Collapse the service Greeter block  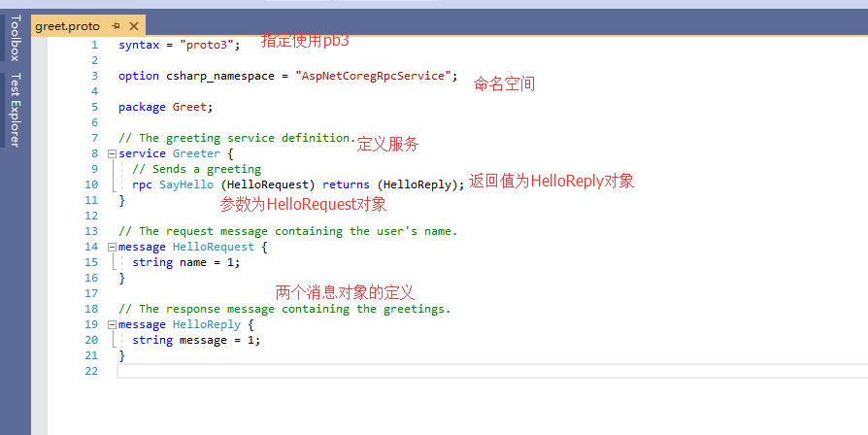(113, 153)
